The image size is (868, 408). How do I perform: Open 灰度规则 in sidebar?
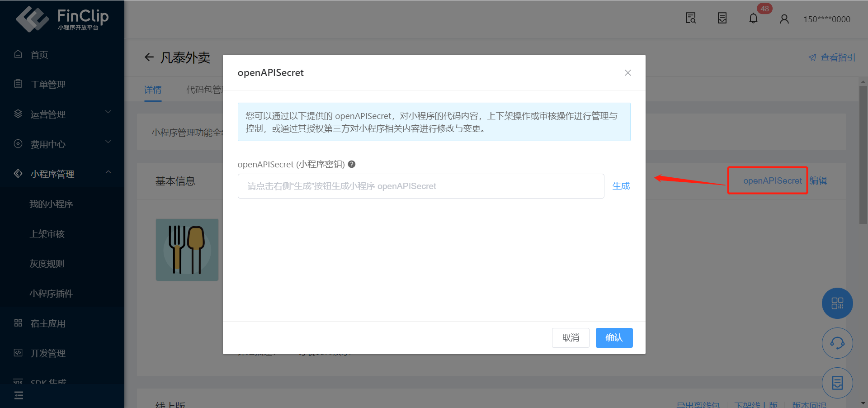click(x=47, y=264)
